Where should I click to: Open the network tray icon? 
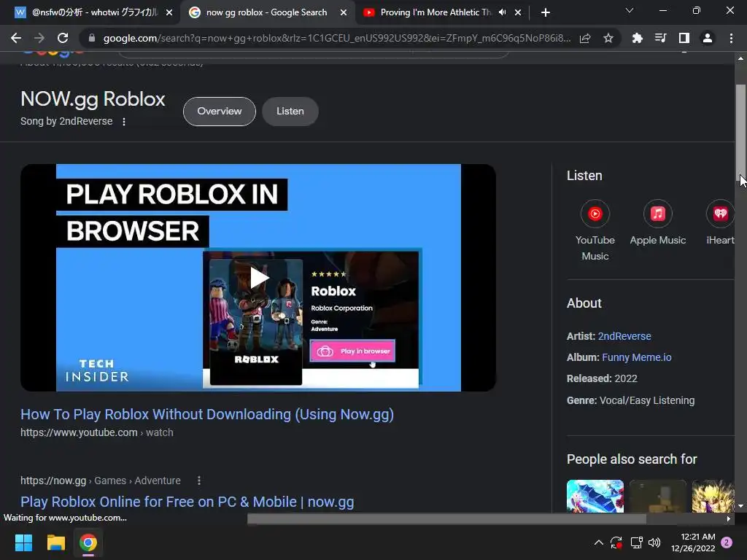[x=636, y=542]
